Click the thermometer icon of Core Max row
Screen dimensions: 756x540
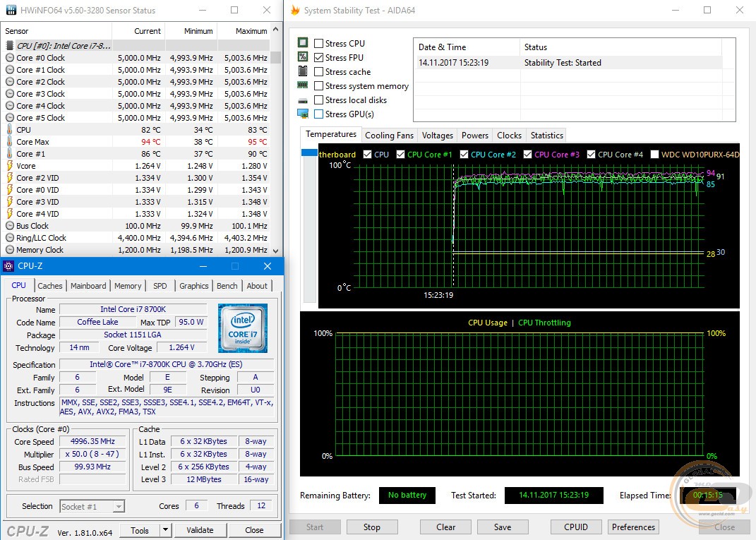tap(10, 142)
